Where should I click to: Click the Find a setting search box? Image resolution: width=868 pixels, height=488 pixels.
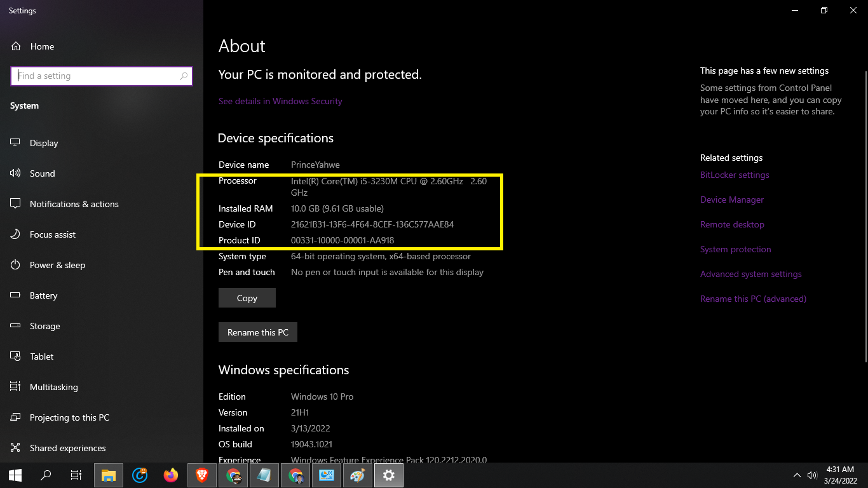click(102, 76)
